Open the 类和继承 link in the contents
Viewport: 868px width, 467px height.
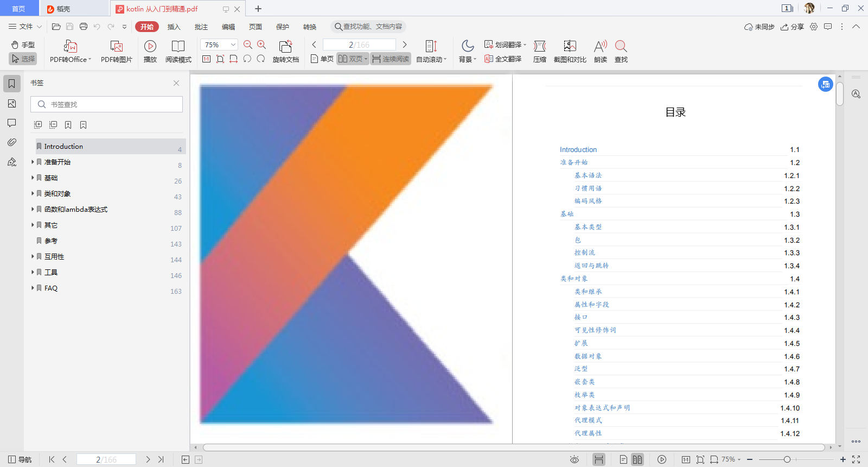[x=588, y=292]
